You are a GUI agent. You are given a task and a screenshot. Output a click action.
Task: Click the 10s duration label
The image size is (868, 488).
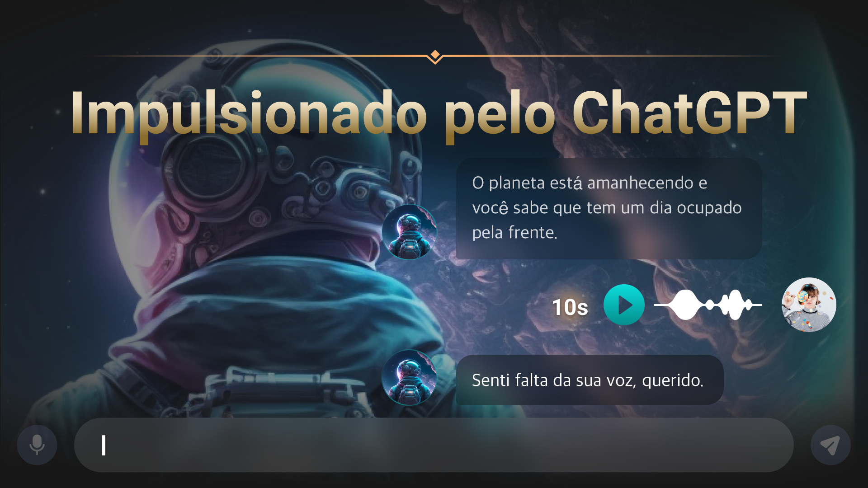point(570,307)
